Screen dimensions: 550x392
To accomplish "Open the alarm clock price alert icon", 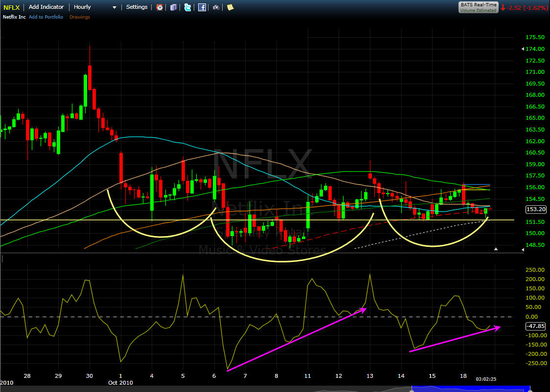I will coord(160,7).
